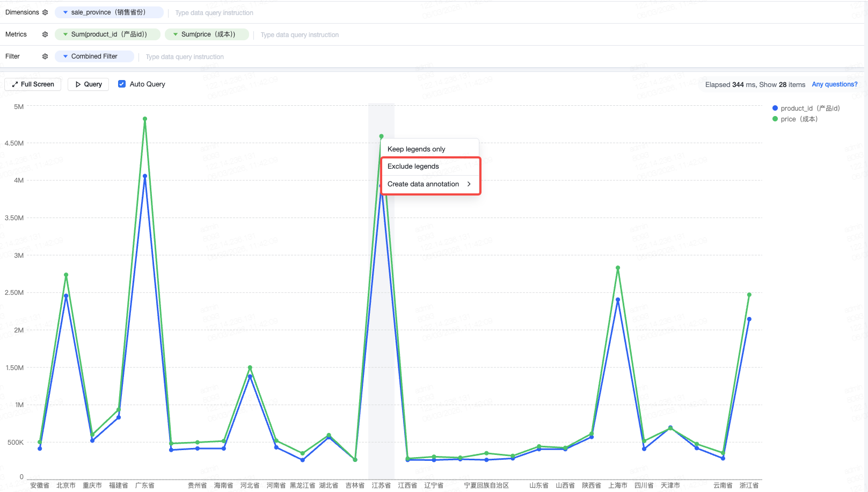Expand the Combined Filter dropdown arrow
Image resolution: width=868 pixels, height=492 pixels.
tap(65, 56)
